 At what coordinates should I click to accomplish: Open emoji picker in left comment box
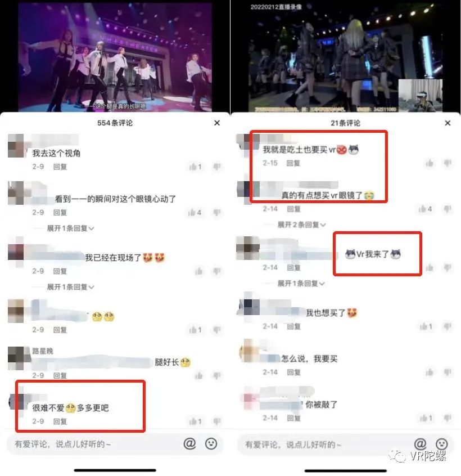coord(211,443)
